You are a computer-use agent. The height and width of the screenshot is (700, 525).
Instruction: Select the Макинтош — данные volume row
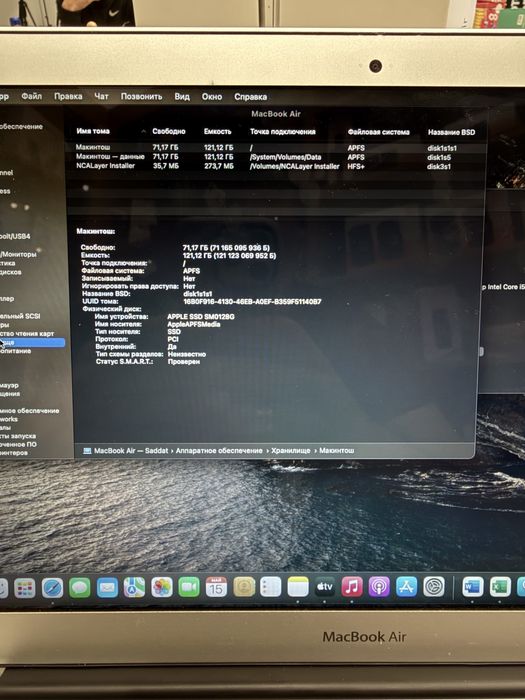pos(275,157)
